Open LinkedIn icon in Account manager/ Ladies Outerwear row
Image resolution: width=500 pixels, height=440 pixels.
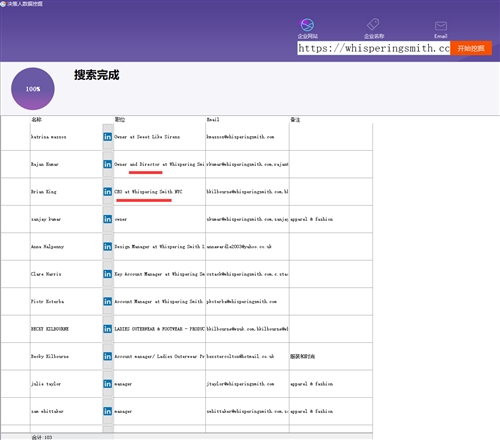[x=107, y=356]
